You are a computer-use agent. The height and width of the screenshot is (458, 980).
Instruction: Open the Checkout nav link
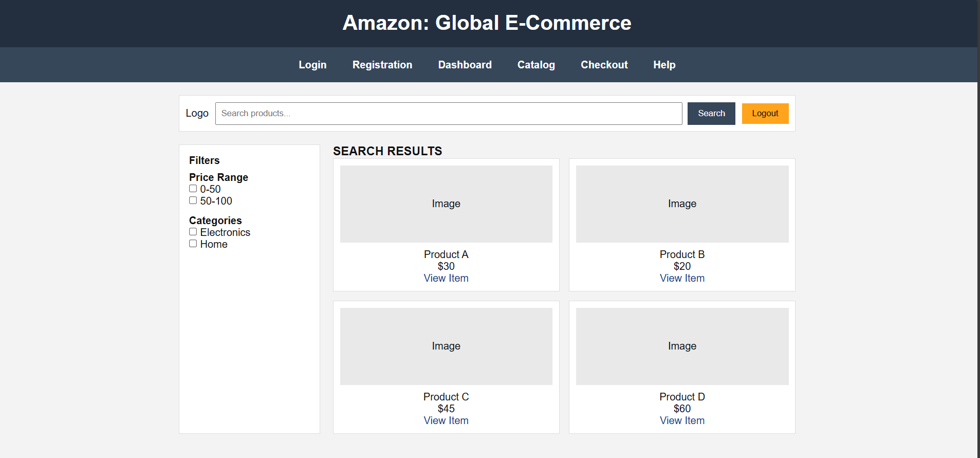604,65
